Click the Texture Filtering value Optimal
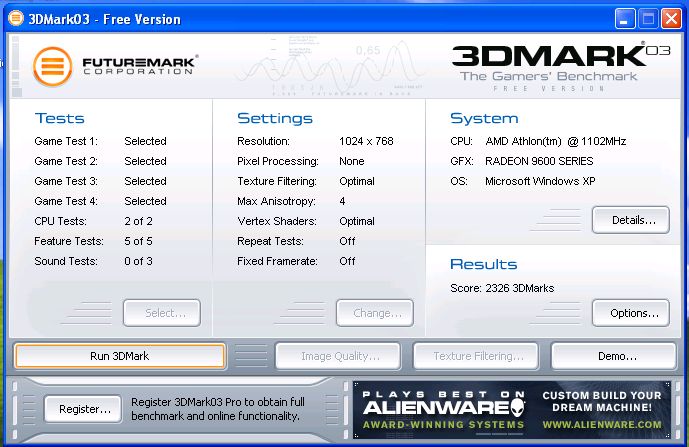This screenshot has width=689, height=447. coord(357,181)
